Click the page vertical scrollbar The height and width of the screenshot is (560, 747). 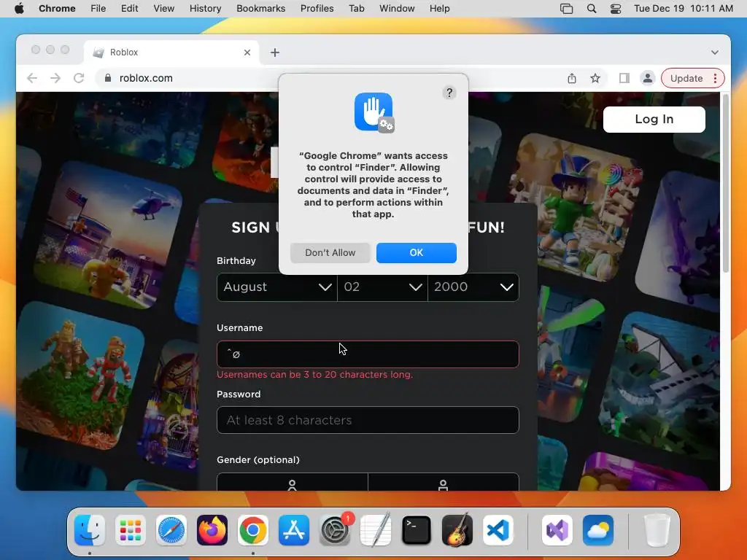(x=726, y=183)
